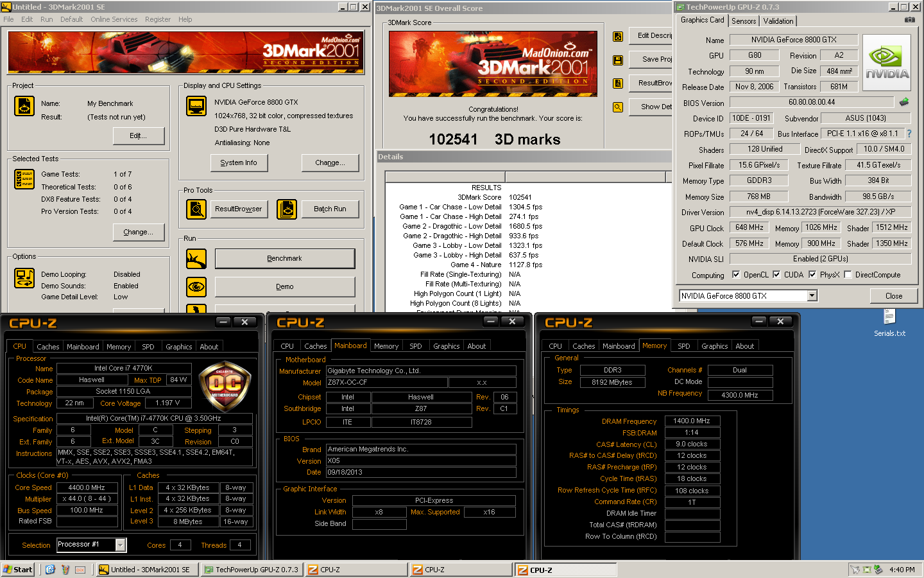Open the Online Services menu
Viewport: 924px width, 578px height.
click(x=114, y=19)
